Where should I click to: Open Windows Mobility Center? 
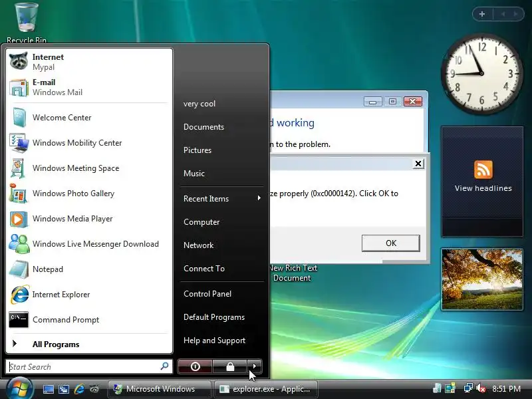pos(89,143)
